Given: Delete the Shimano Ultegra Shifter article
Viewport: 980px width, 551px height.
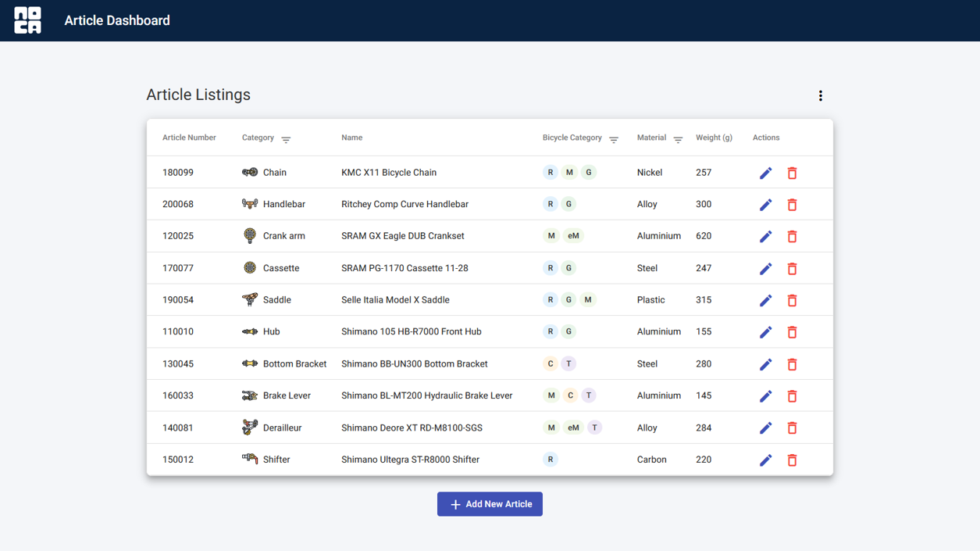Looking at the screenshot, I should click(x=792, y=460).
